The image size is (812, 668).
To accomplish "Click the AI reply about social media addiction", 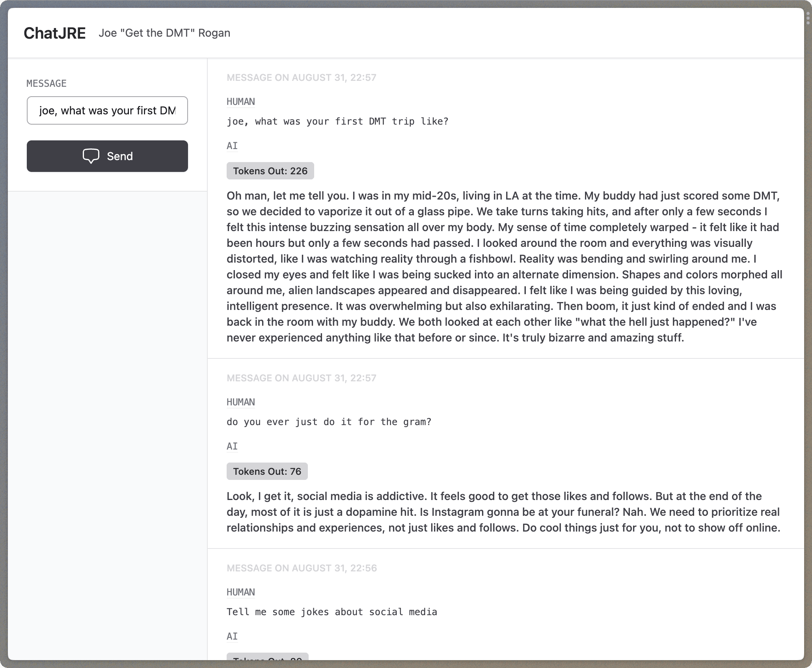I will pos(503,512).
